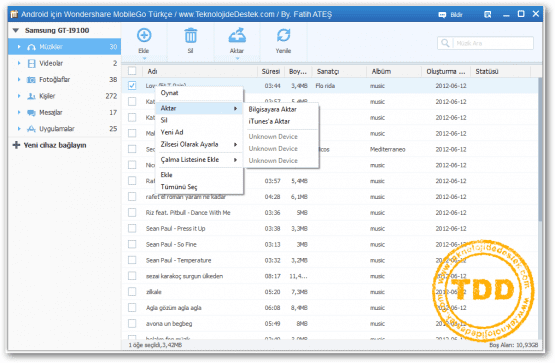Choose Oynat in the context menu
The width and height of the screenshot is (555, 363).
tap(199, 93)
